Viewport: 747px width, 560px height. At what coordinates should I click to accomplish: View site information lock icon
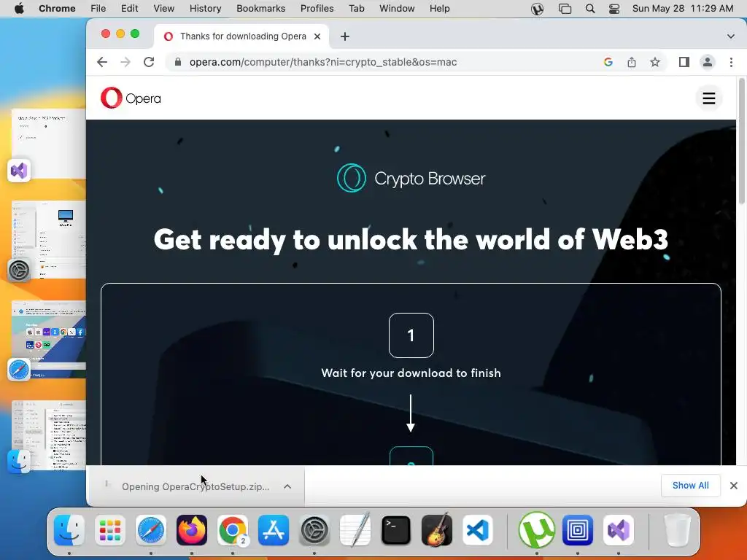(x=178, y=62)
